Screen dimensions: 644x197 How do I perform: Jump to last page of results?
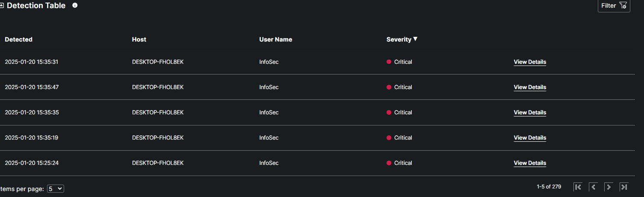coord(624,187)
